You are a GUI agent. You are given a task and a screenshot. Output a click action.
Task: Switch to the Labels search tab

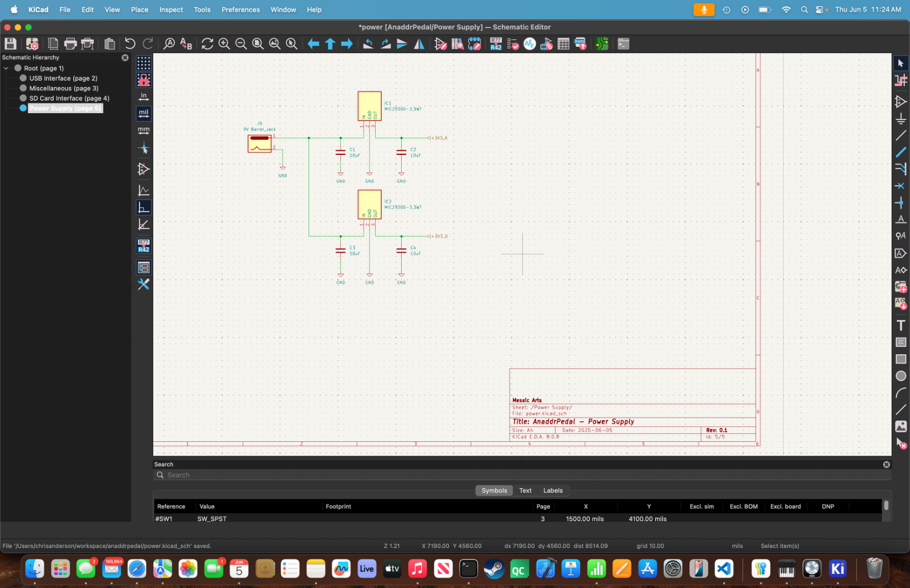(553, 490)
